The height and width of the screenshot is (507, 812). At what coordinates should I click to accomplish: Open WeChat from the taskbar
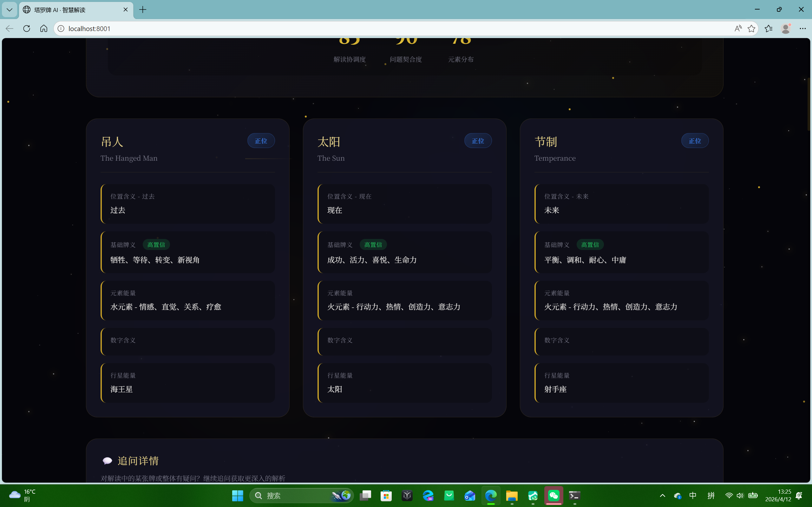coord(553,495)
